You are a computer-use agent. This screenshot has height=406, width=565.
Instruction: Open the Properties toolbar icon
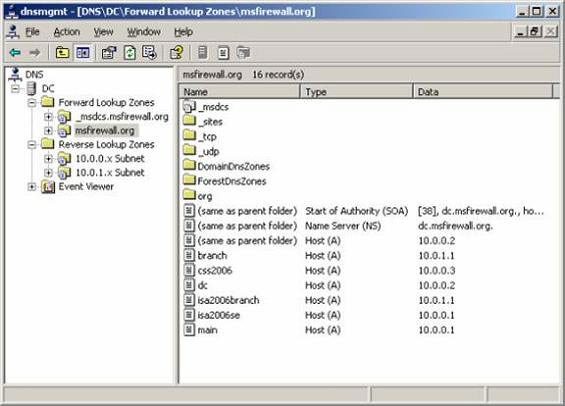tap(109, 53)
